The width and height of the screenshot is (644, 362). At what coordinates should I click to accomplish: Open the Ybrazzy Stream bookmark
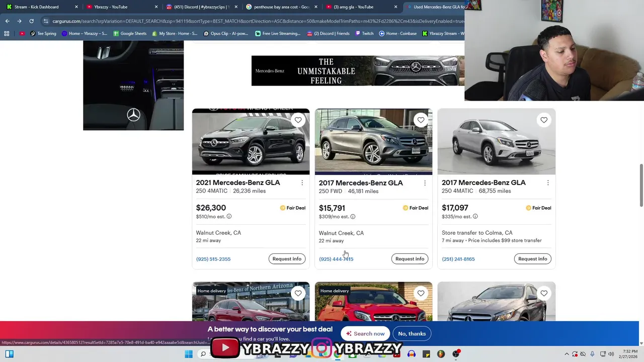[443, 34]
